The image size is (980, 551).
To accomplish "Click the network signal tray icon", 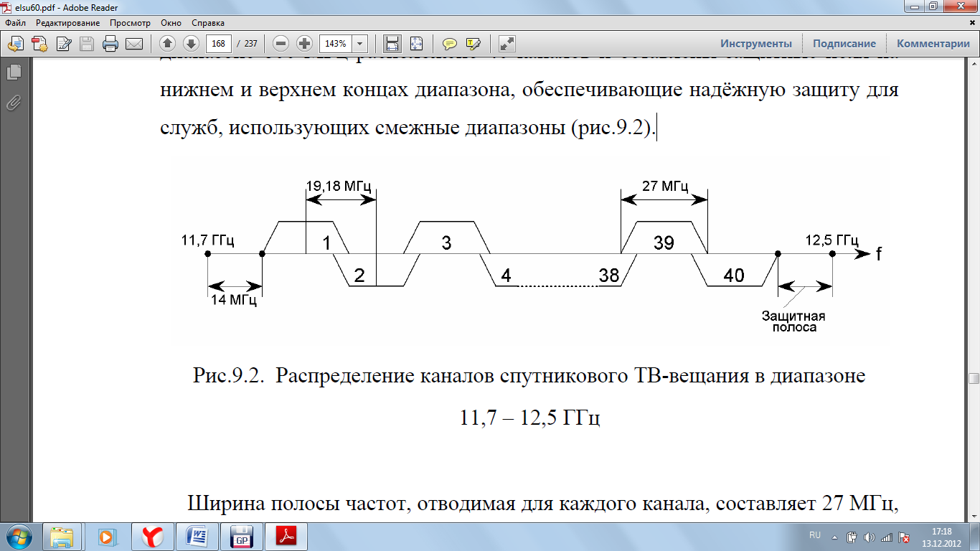I will [x=886, y=537].
